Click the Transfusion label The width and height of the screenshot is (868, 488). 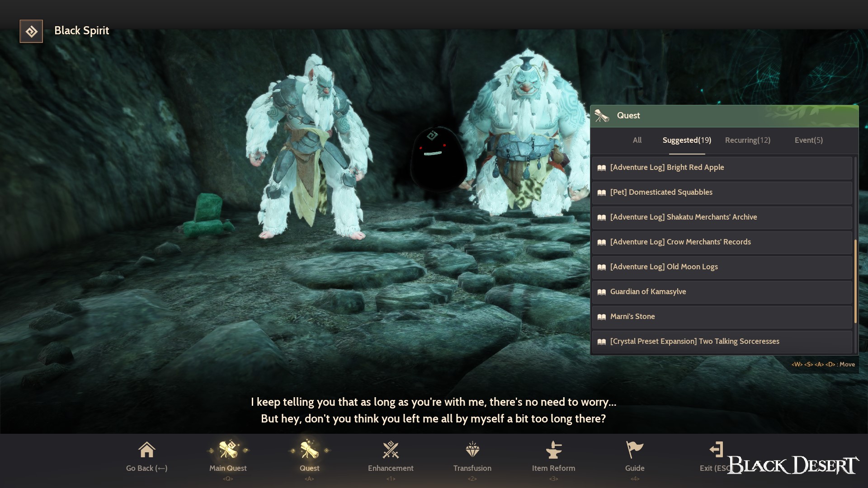pos(472,468)
